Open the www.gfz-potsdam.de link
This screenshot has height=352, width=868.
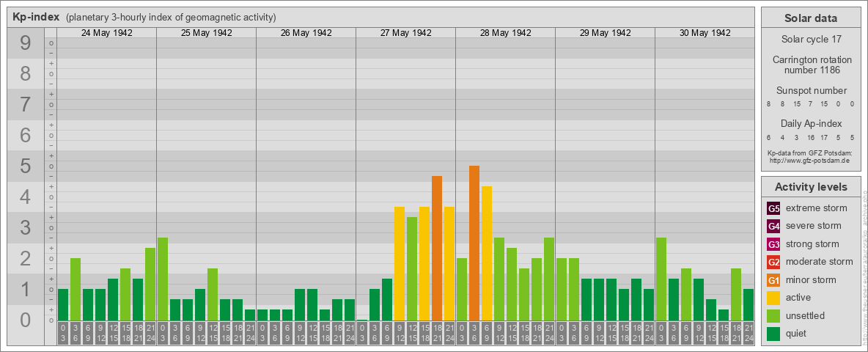(x=811, y=160)
